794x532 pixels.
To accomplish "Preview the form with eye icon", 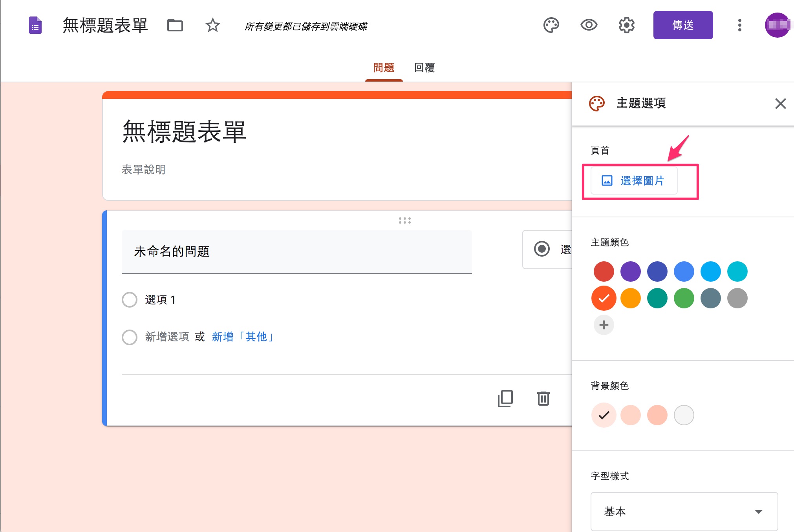I will click(589, 25).
